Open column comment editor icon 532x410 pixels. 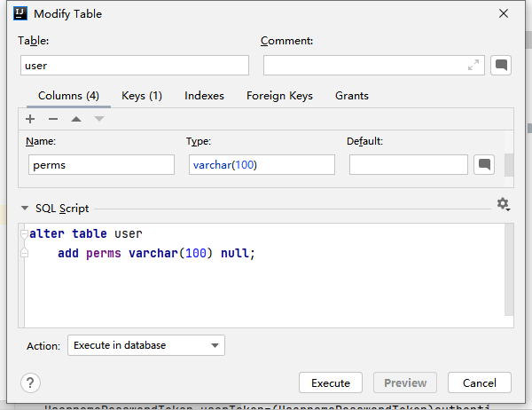click(483, 164)
